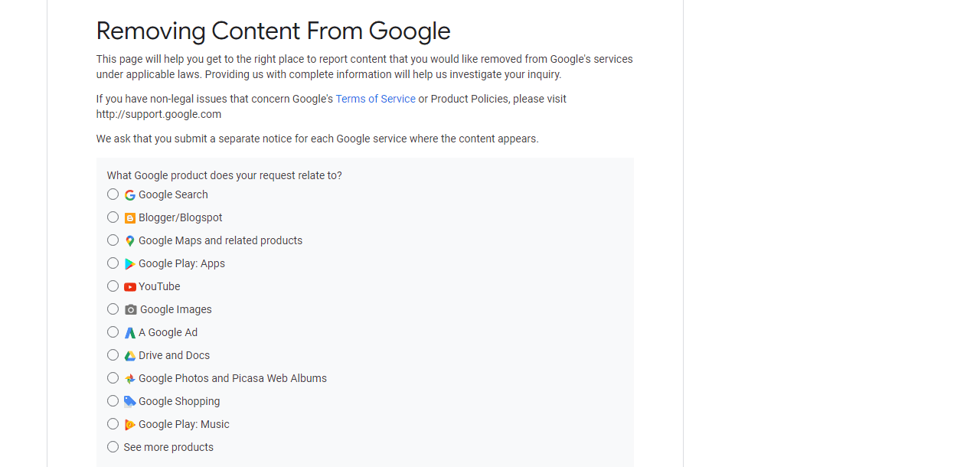
Task: Click the Google Shopping price-tag icon
Action: [x=130, y=401]
